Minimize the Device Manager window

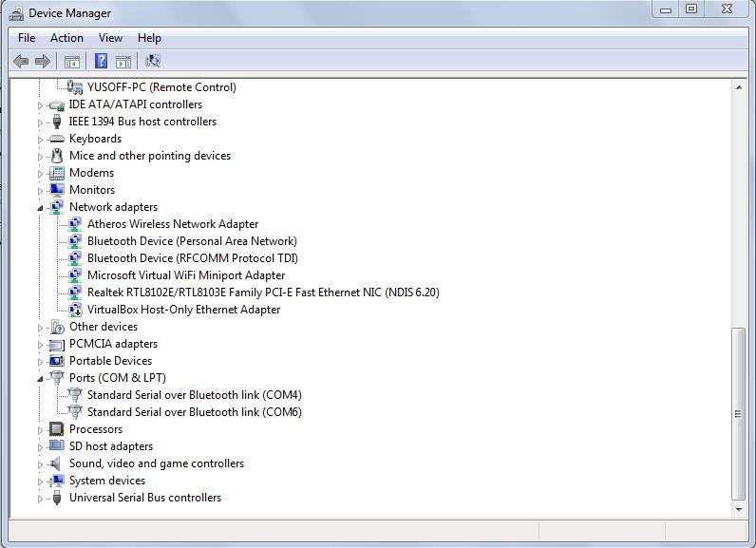coord(666,9)
